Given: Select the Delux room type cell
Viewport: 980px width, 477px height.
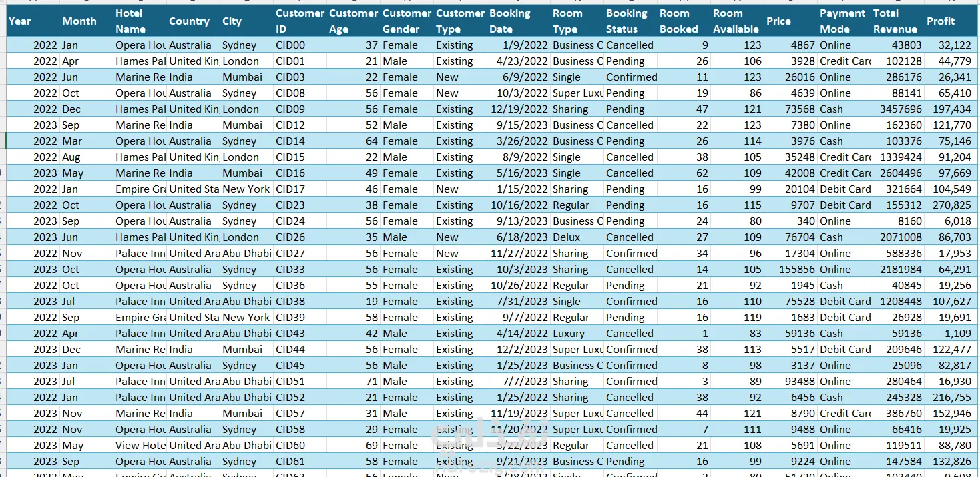Looking at the screenshot, I should pos(577,237).
